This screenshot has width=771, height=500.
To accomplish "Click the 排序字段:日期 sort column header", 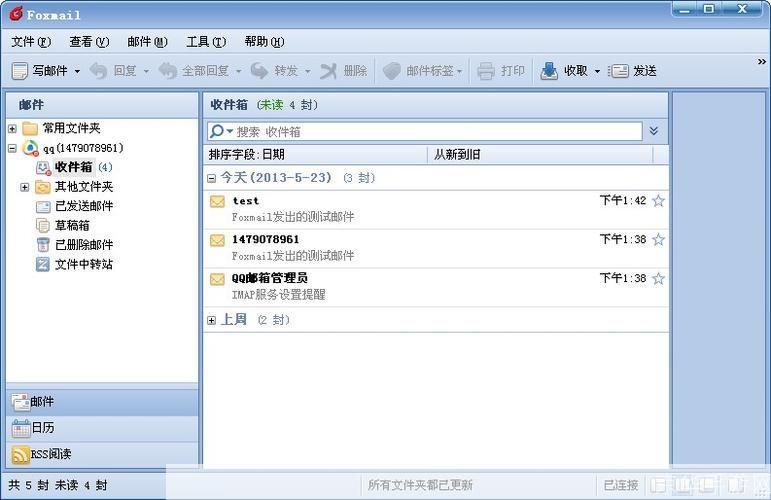I will 315,154.
